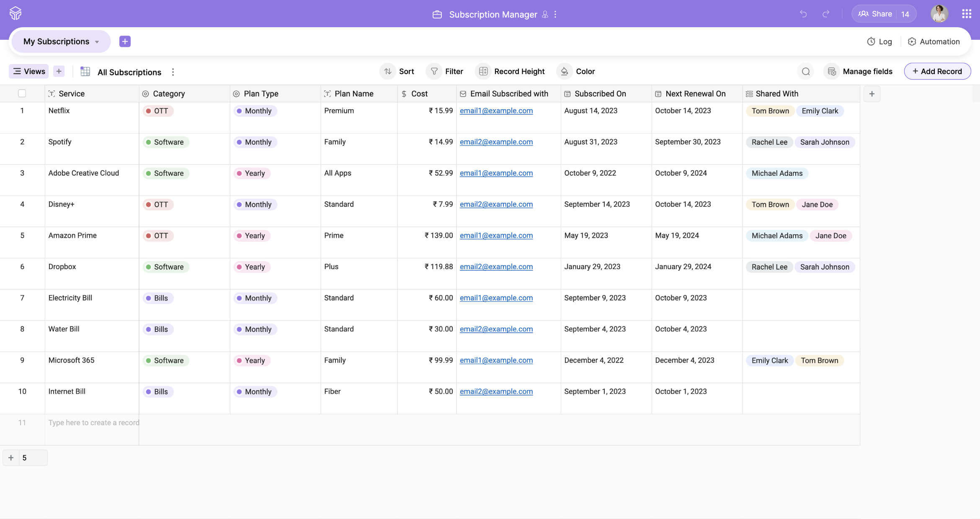Add a new column with plus icon

tap(872, 94)
